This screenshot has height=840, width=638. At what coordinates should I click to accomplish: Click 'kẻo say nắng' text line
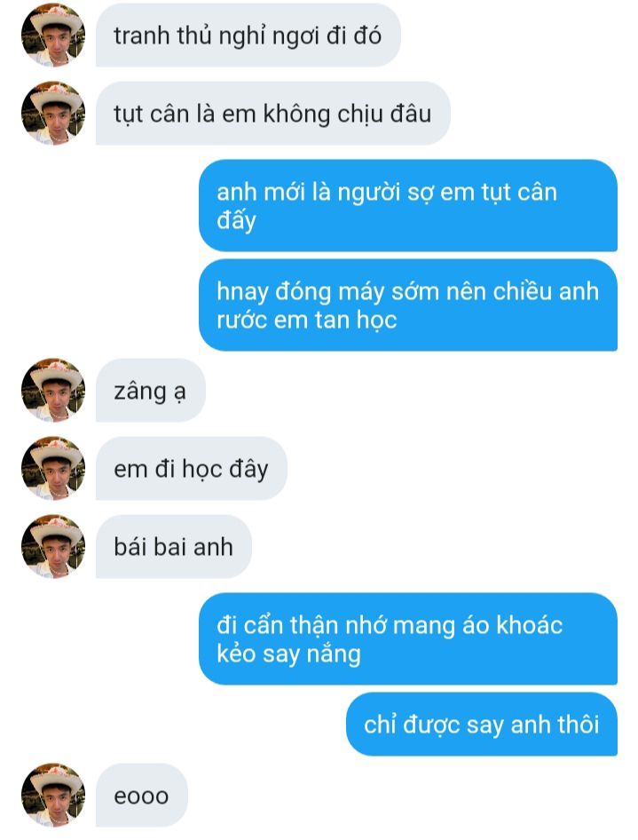pyautogui.click(x=288, y=654)
